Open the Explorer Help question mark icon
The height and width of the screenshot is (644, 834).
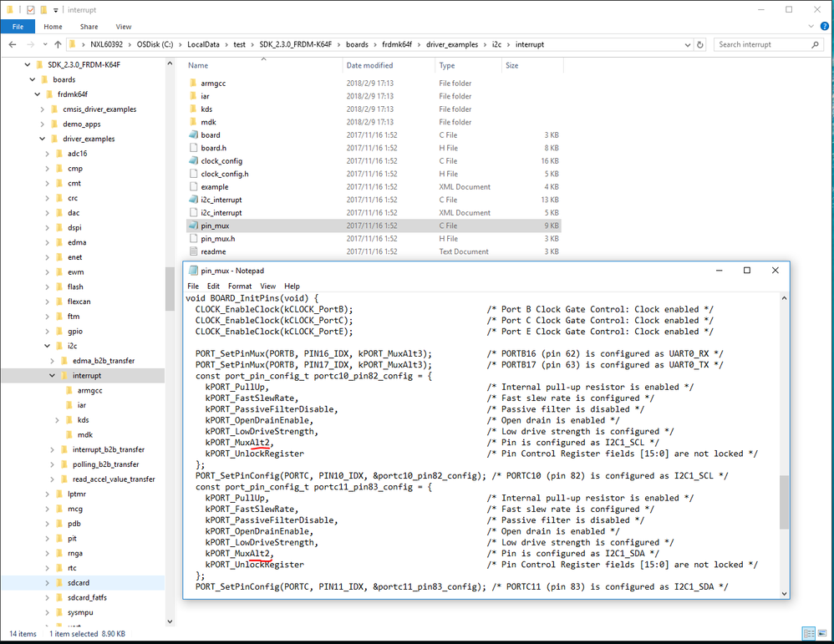(x=824, y=26)
